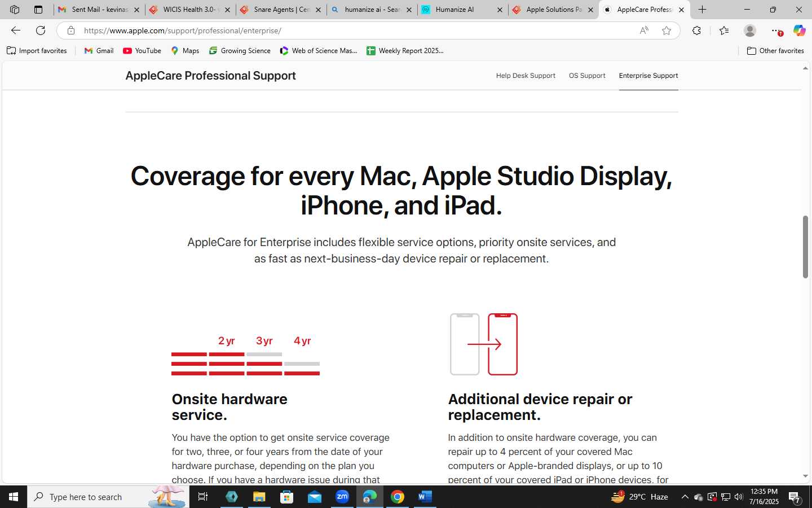The width and height of the screenshot is (812, 508).
Task: Open Microsoft Word from taskbar
Action: [425, 497]
